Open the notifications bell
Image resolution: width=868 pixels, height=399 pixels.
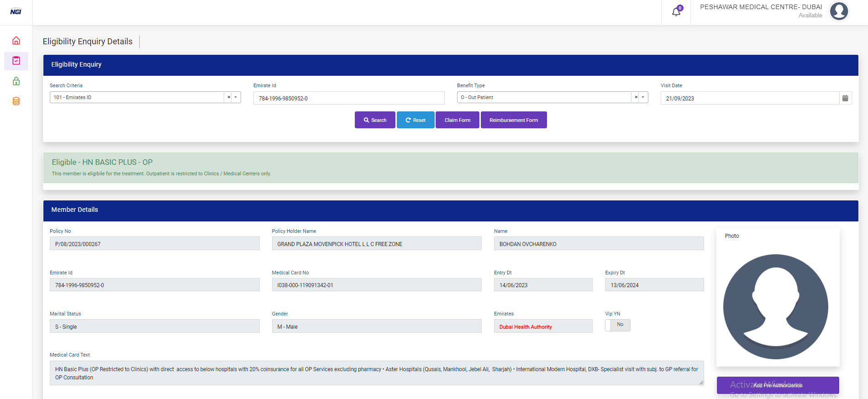[x=676, y=12]
